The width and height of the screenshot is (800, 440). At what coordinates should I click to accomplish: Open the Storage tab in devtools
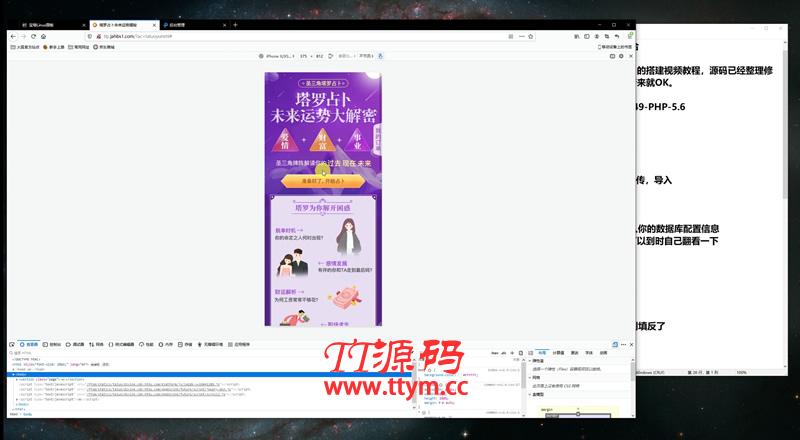(185, 345)
